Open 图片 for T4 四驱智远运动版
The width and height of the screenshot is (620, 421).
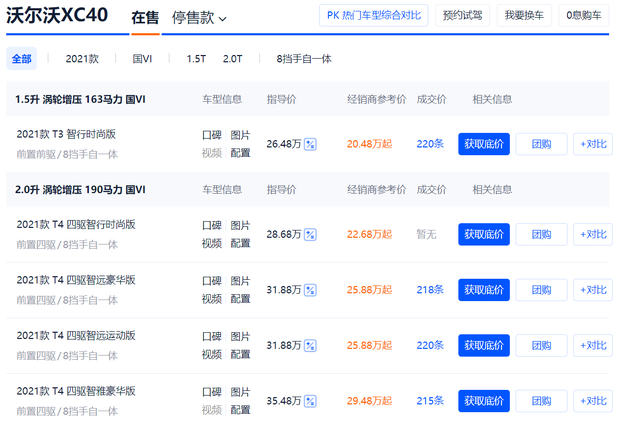tap(240, 337)
